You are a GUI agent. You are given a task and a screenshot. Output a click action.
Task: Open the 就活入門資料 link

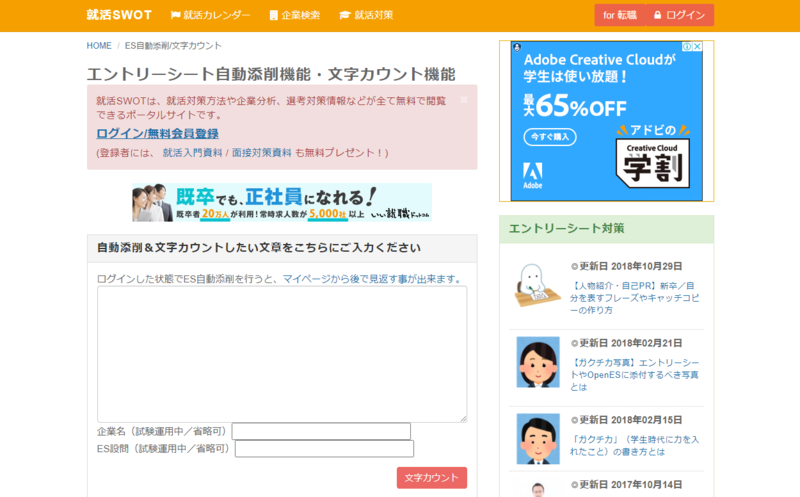192,153
